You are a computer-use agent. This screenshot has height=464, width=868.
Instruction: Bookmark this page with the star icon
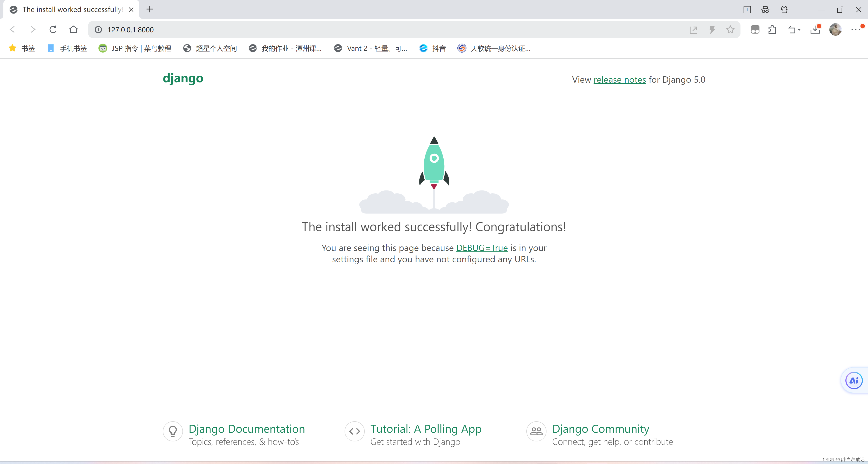point(730,30)
